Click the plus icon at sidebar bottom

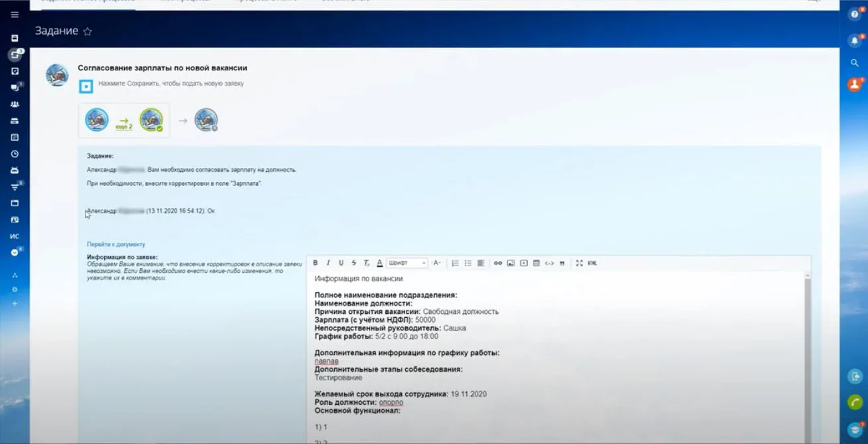(x=15, y=304)
